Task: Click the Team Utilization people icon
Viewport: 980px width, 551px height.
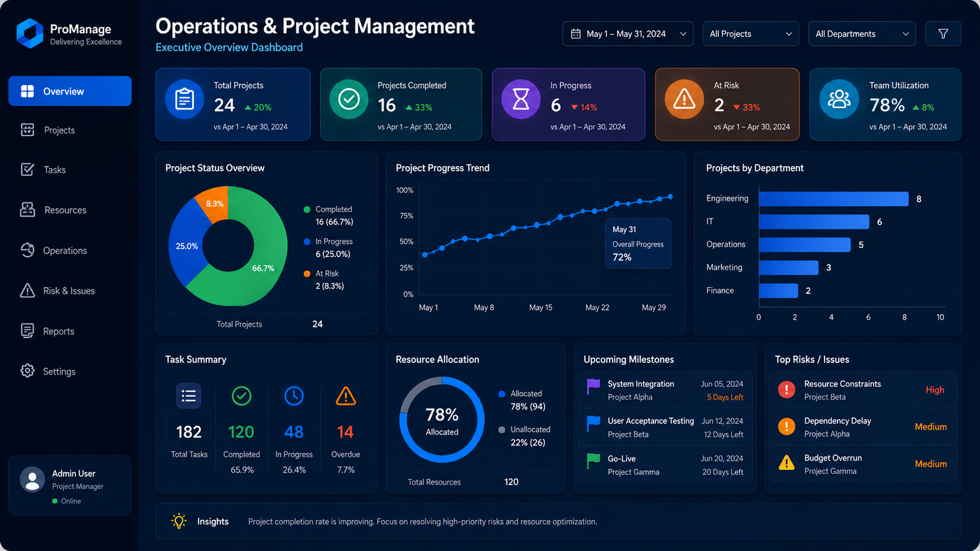Action: [839, 99]
